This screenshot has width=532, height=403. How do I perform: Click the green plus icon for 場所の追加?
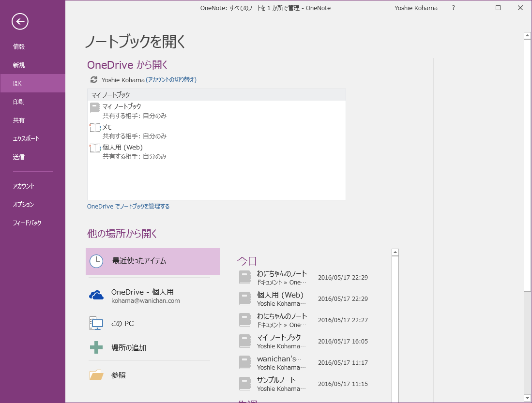[96, 347]
